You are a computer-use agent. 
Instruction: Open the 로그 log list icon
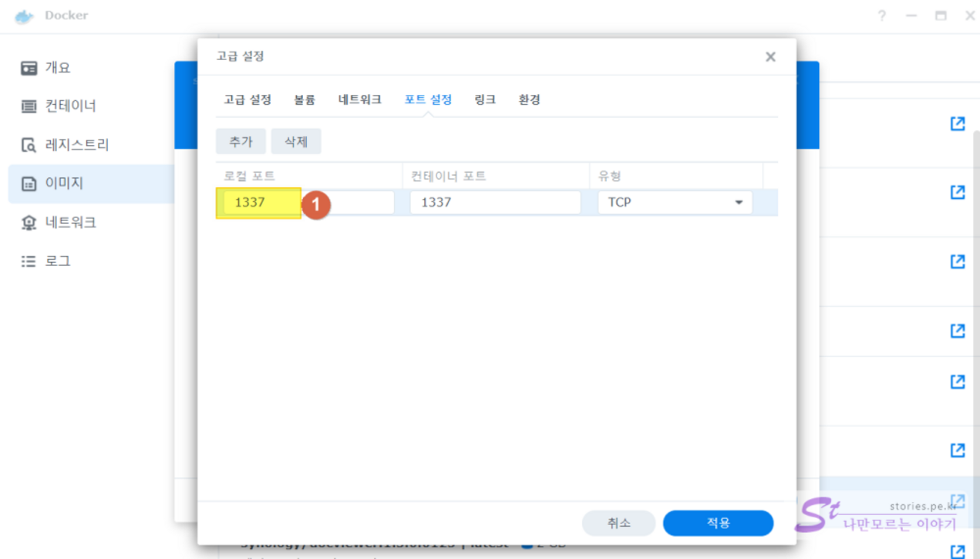click(29, 261)
